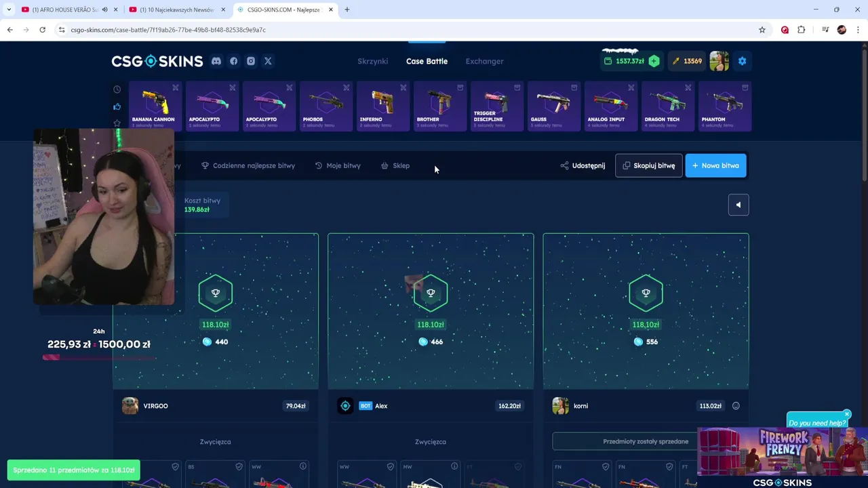
Task: Click the Gauss drop card
Action: [554, 106]
